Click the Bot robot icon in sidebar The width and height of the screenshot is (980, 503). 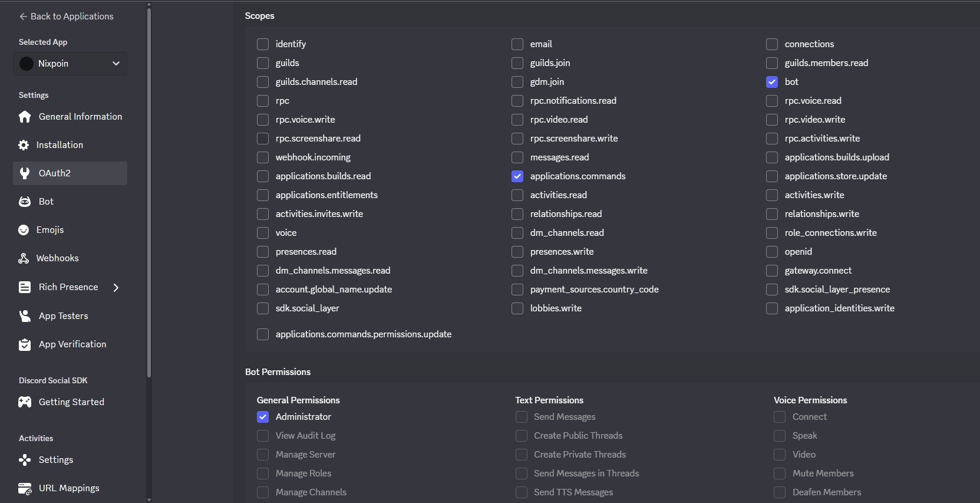[25, 202]
